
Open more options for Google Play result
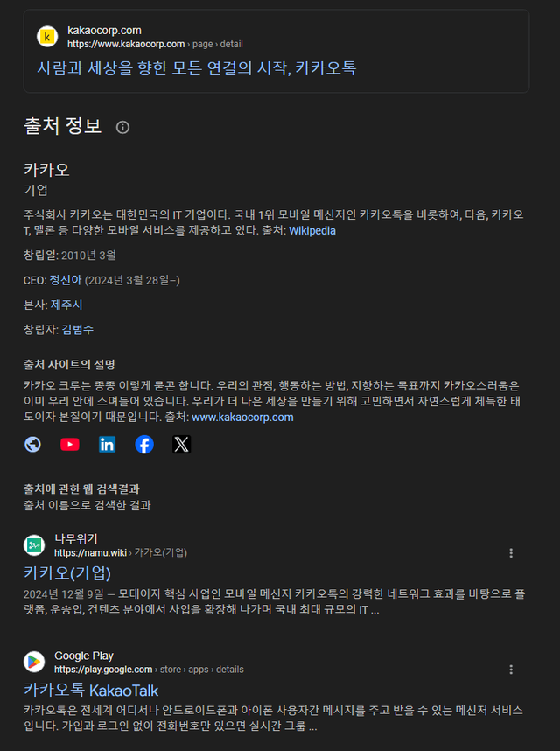[x=511, y=670]
